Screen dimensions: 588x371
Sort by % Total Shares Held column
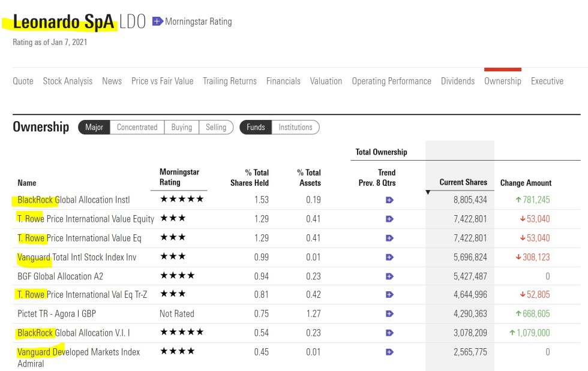250,177
